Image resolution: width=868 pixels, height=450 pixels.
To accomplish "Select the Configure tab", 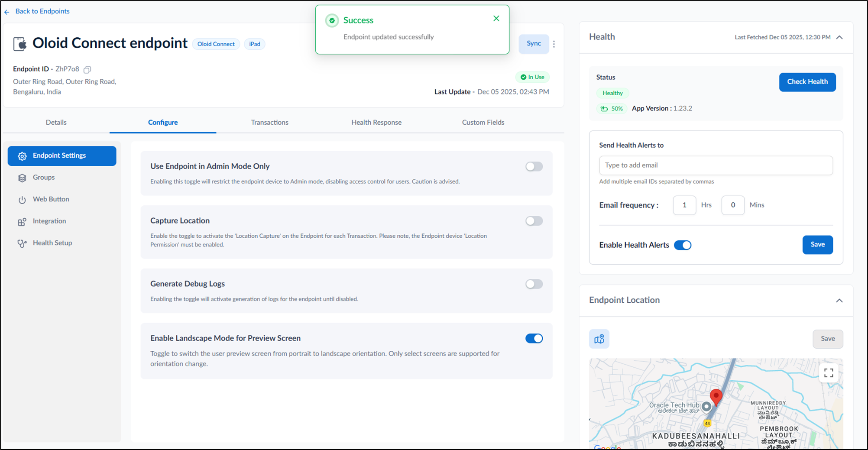I will click(163, 122).
